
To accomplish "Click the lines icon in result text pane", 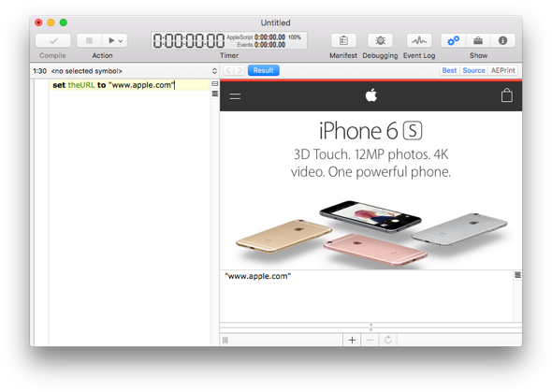I will pos(517,275).
